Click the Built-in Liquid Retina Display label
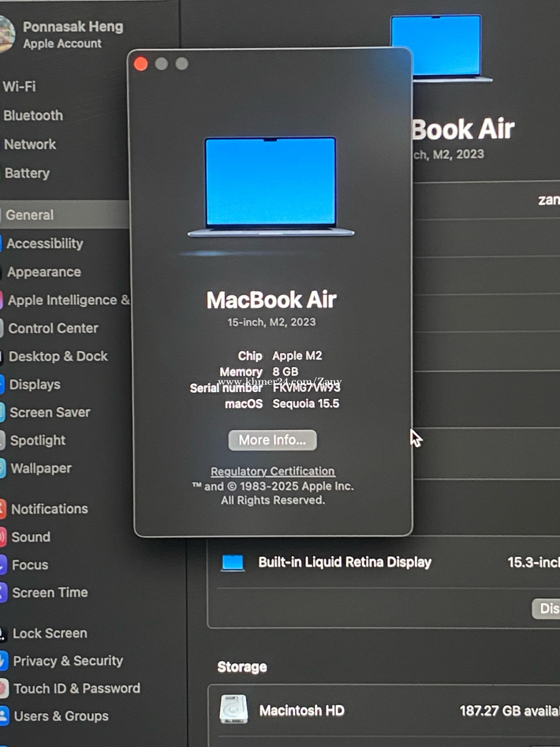This screenshot has width=560, height=747. pos(345,562)
